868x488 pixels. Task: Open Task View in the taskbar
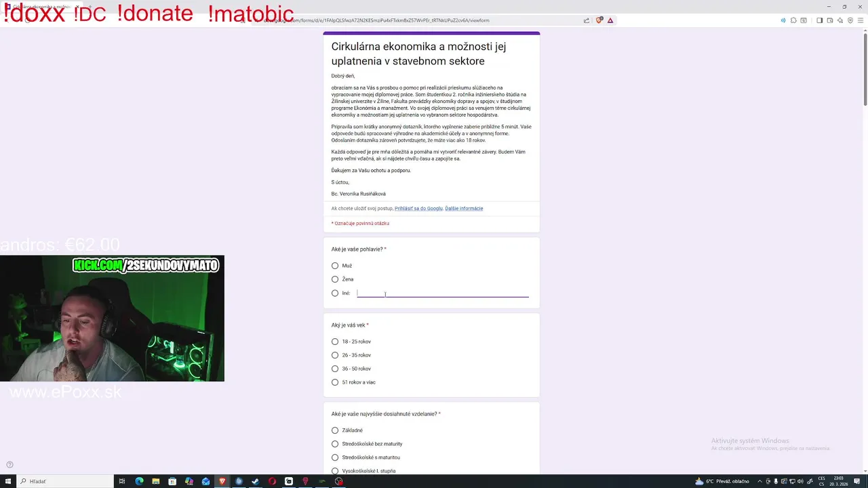pyautogui.click(x=122, y=481)
